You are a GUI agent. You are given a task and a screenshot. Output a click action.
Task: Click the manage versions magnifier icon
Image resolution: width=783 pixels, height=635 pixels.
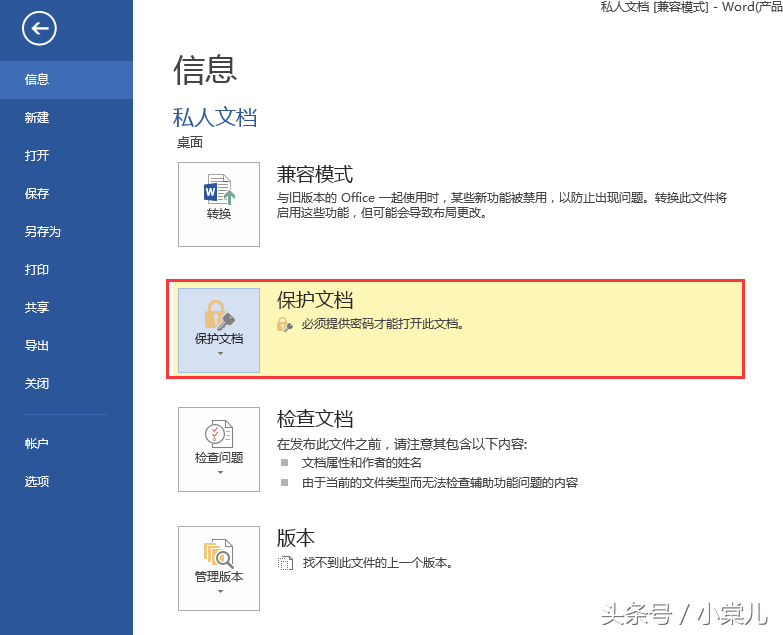tap(219, 553)
